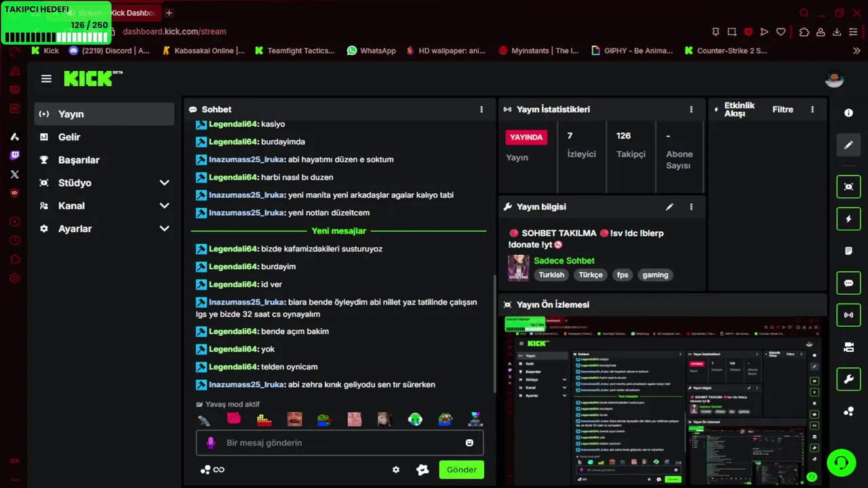The image size is (868, 488).
Task: Open the emoji picker in the message box
Action: tap(469, 443)
